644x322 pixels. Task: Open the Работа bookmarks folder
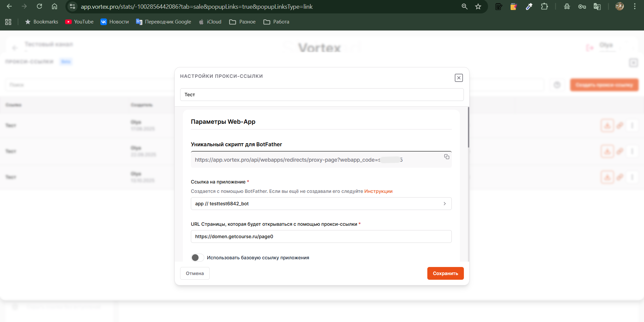[276, 22]
